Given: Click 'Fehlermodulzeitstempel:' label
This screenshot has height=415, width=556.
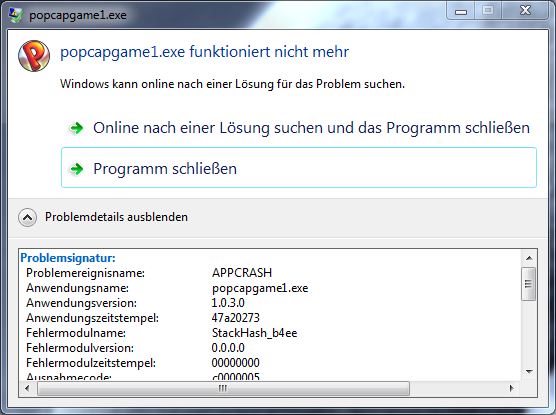Looking at the screenshot, I should point(91,363).
